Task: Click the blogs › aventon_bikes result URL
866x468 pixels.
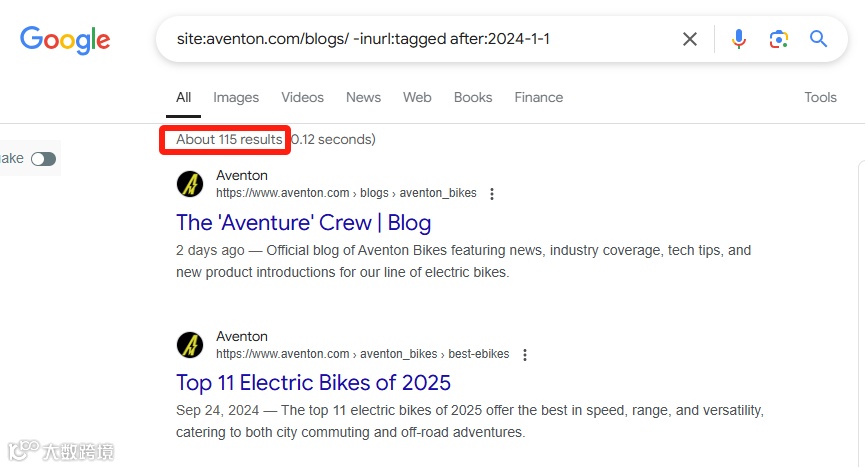Action: pos(346,193)
